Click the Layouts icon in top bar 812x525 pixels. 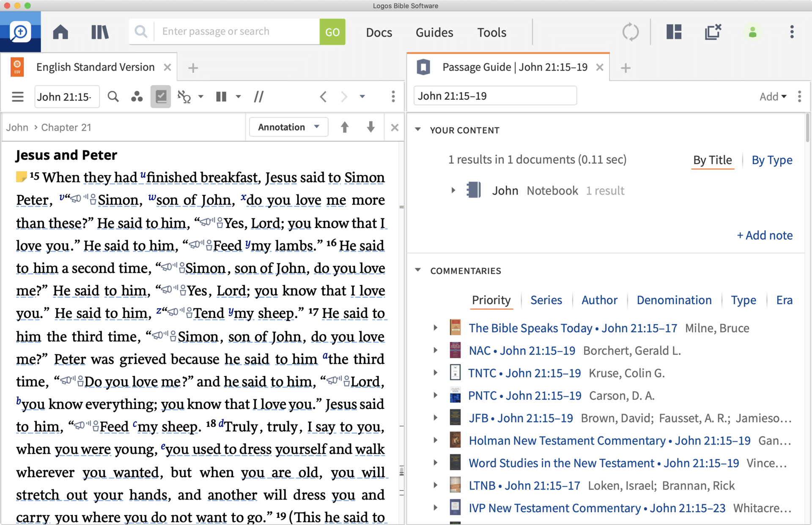674,32
